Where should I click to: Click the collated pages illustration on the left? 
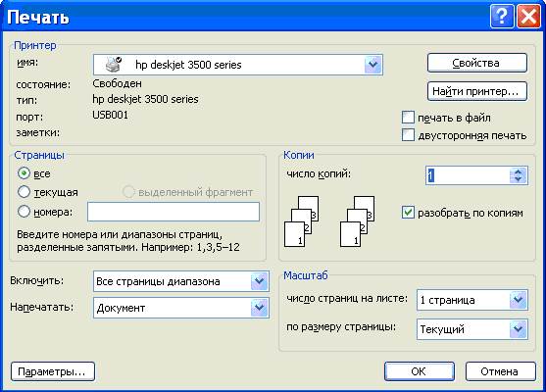[x=302, y=221]
